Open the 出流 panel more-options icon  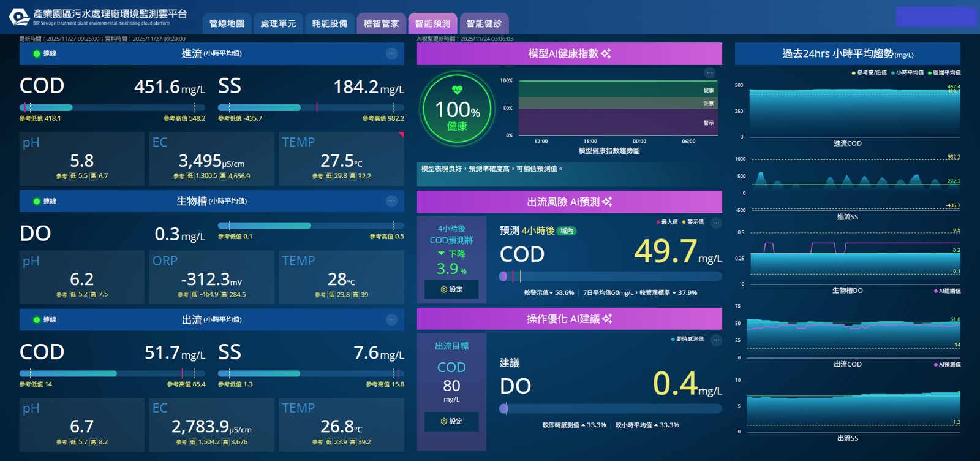391,319
